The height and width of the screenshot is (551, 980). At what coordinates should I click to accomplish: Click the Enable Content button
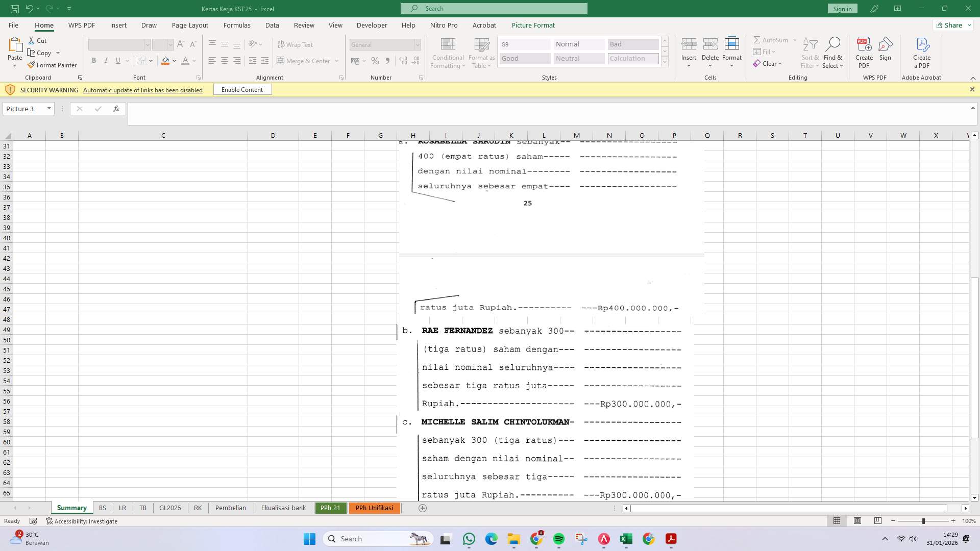tap(242, 89)
